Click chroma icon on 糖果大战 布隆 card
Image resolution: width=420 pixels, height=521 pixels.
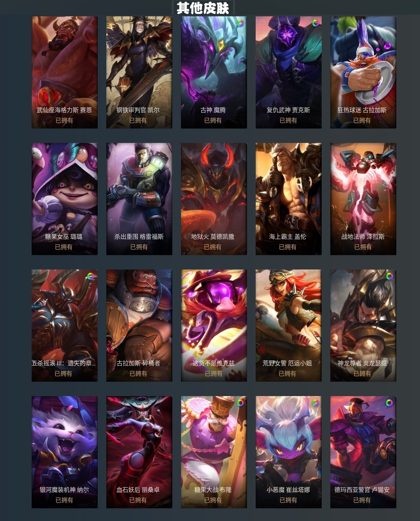click(240, 403)
